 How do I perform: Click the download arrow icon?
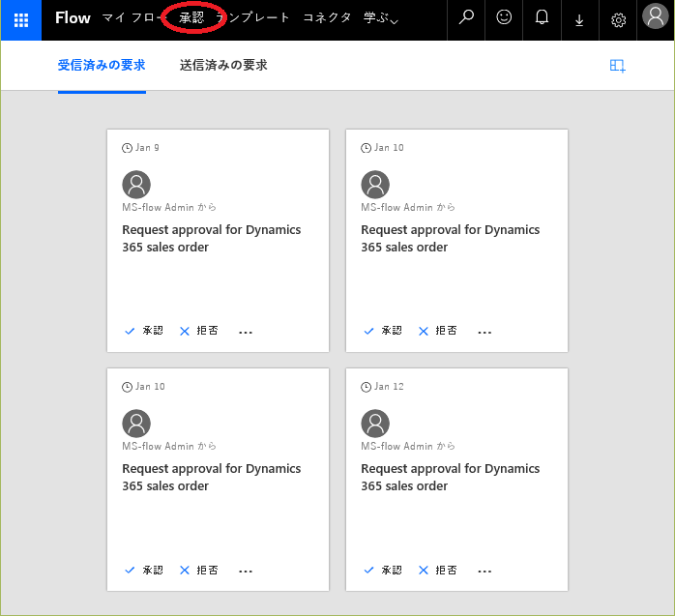(579, 19)
